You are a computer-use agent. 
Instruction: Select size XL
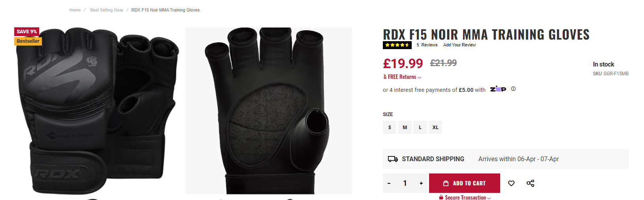click(435, 128)
